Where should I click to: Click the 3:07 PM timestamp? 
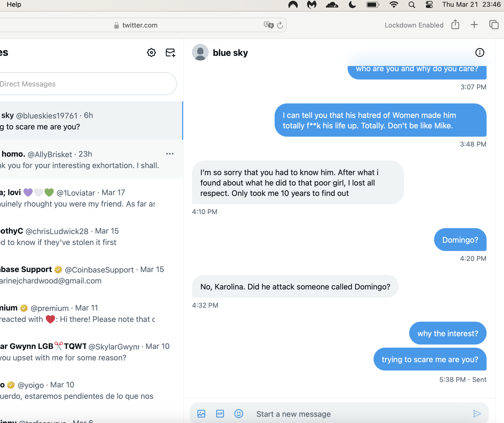tap(473, 87)
